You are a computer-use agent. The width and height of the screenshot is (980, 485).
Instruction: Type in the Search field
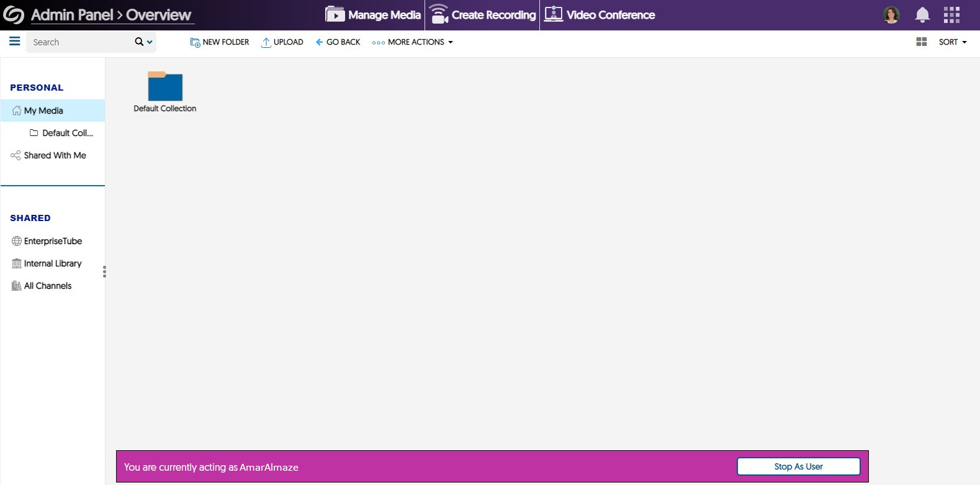(79, 42)
